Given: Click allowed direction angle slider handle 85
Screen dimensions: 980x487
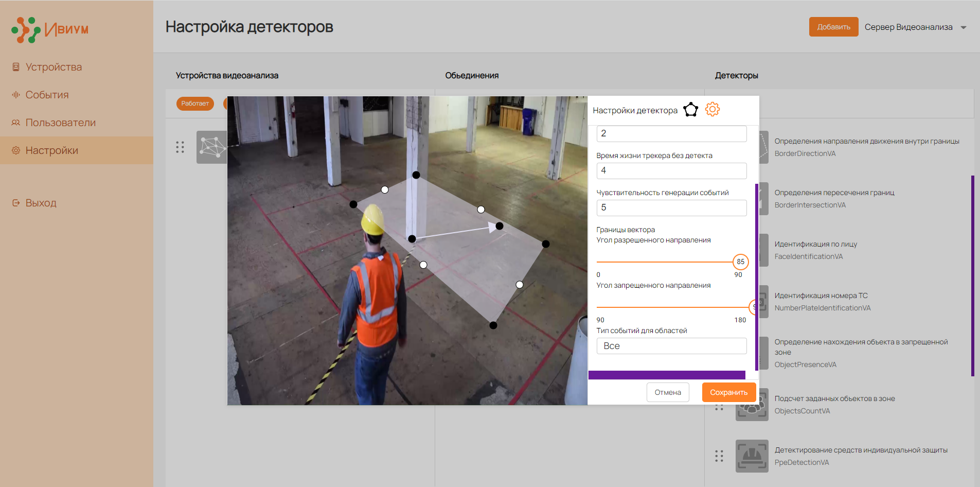Looking at the screenshot, I should pos(740,262).
